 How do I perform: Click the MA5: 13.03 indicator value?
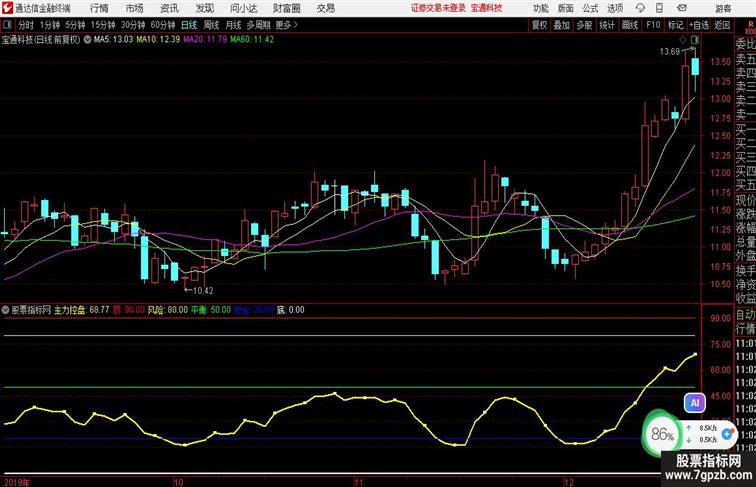coord(113,40)
